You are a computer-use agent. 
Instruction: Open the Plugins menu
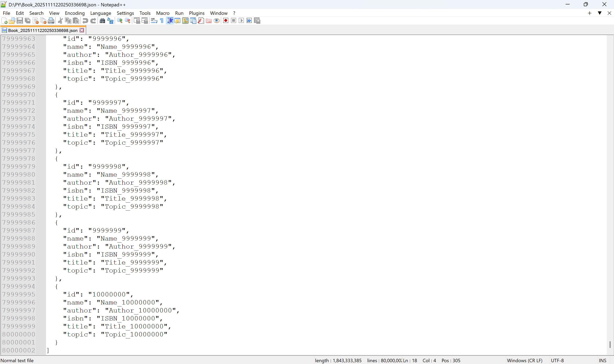click(197, 13)
